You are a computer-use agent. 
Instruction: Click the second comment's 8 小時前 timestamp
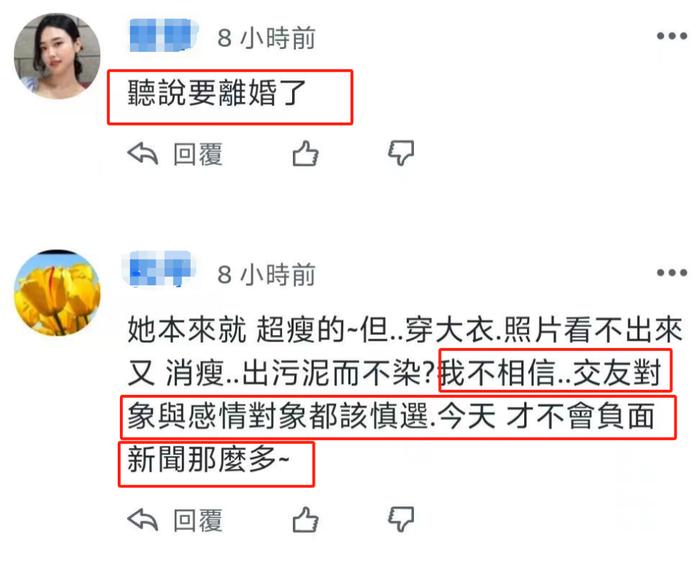click(267, 275)
